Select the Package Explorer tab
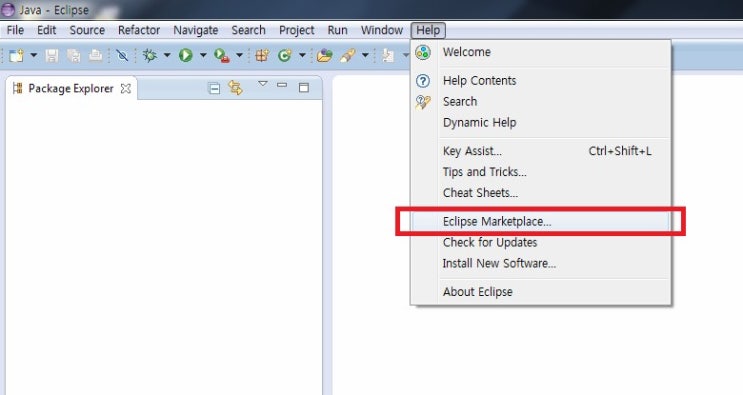The image size is (743, 395). click(x=71, y=89)
